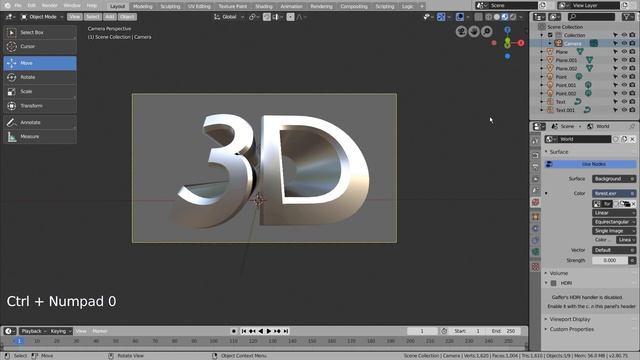The height and width of the screenshot is (360, 640).
Task: Click the End frame field
Action: pos(503,331)
